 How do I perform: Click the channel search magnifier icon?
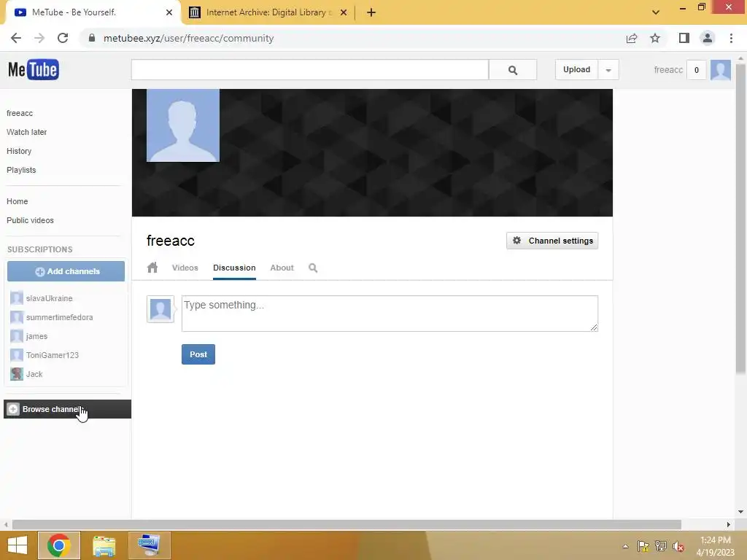click(x=313, y=268)
